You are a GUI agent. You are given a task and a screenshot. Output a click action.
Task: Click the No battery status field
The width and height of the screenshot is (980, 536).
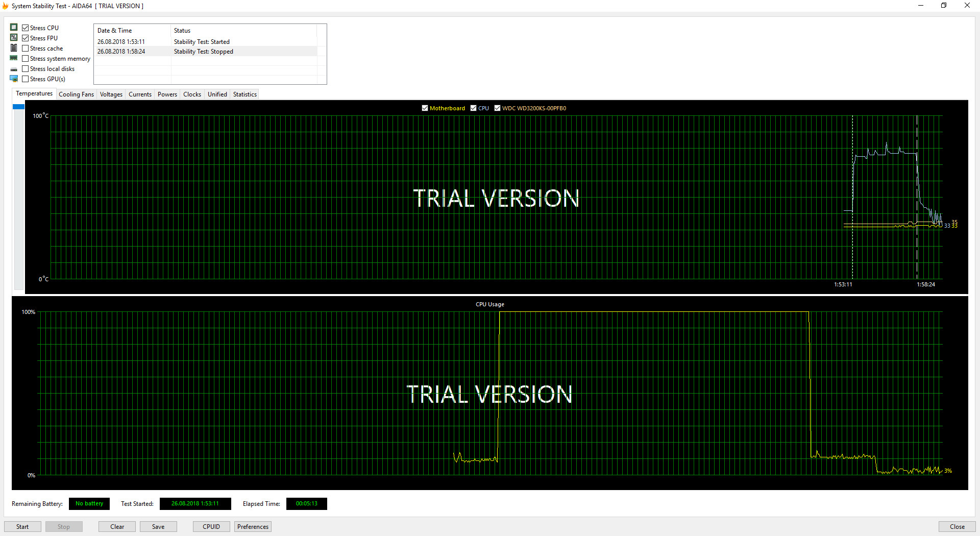pyautogui.click(x=89, y=504)
